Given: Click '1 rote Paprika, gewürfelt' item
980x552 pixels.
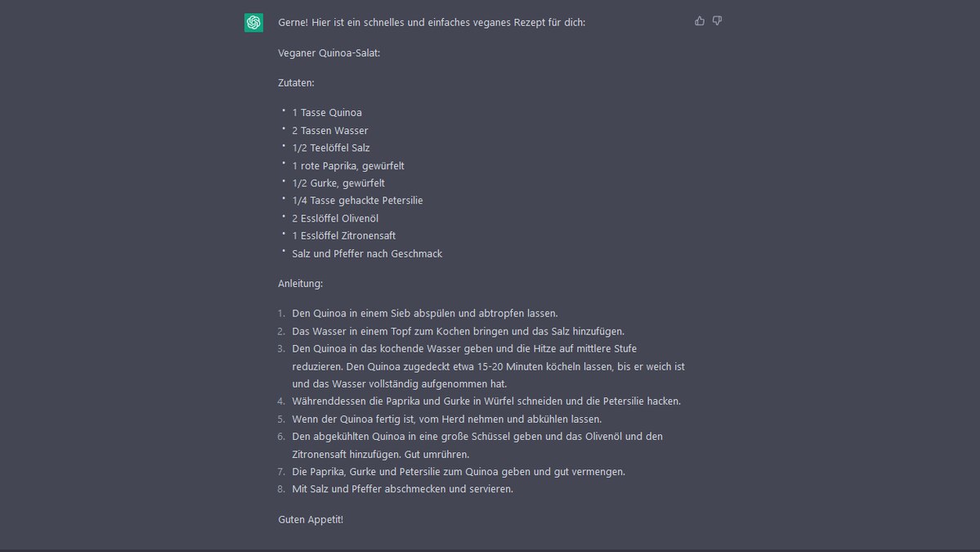Looking at the screenshot, I should tap(348, 166).
